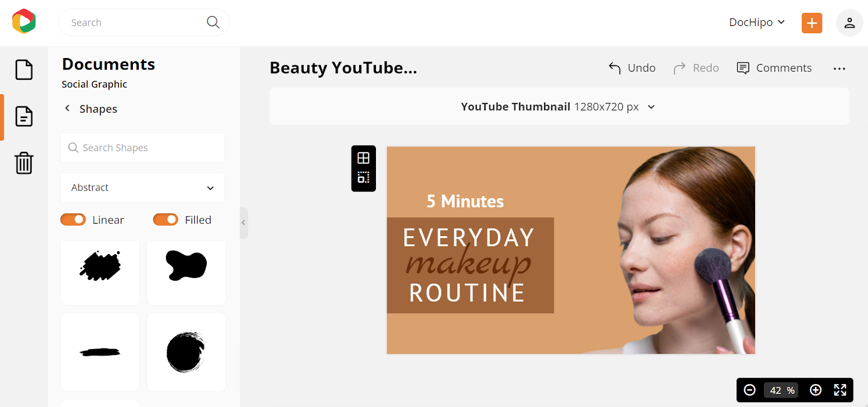Click the fullscreen expand icon
868x407 pixels.
840,390
